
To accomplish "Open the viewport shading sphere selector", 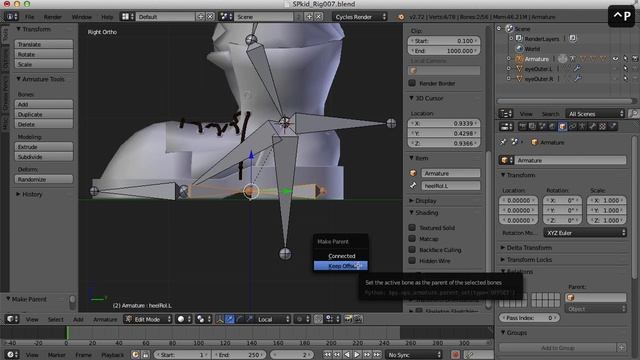I will click(184, 319).
